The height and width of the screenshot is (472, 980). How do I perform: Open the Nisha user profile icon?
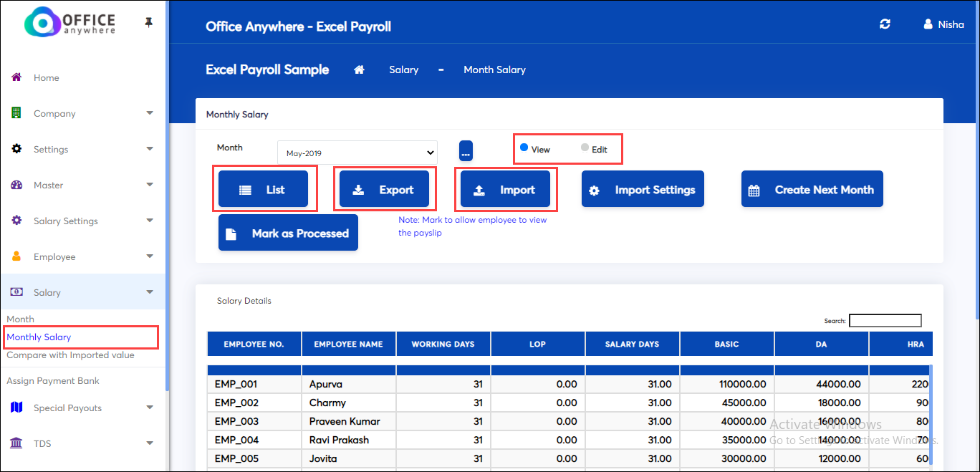click(x=928, y=24)
